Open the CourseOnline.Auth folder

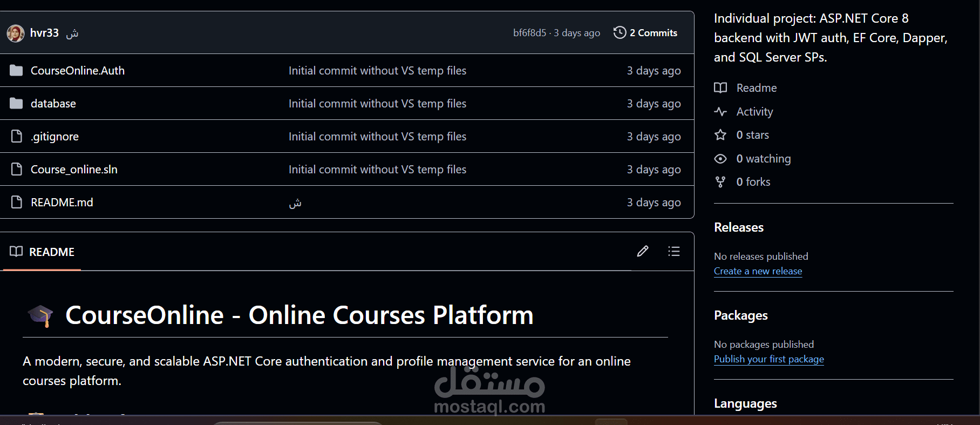tap(78, 71)
